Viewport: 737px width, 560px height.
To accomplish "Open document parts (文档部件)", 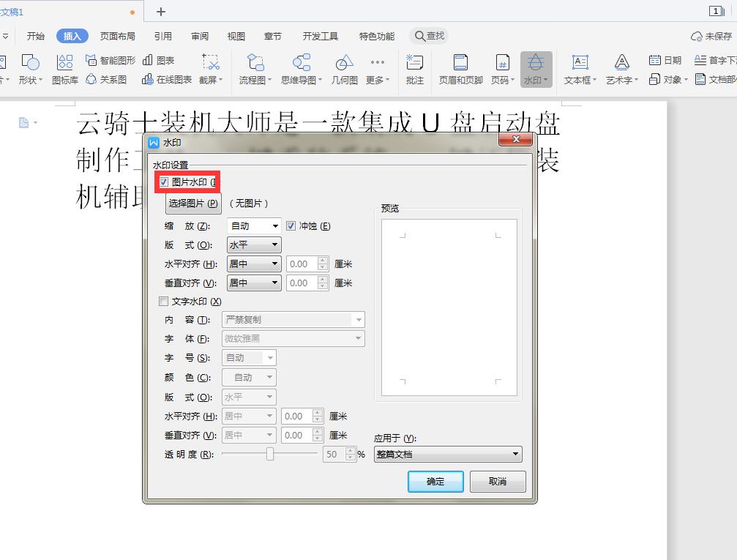I will (716, 80).
